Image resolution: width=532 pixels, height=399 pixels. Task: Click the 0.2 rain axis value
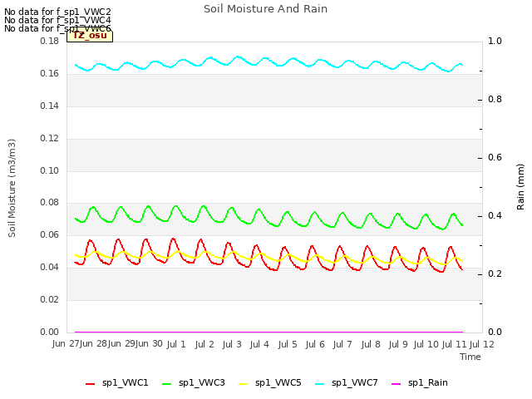point(495,273)
